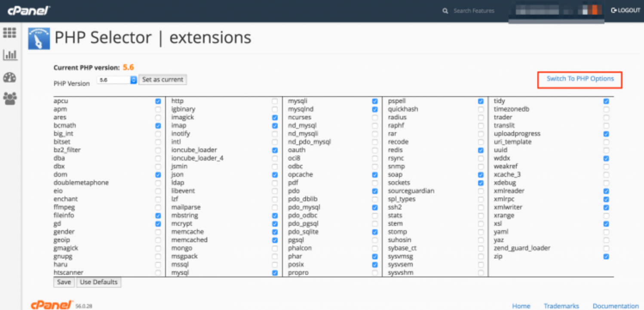The image size is (644, 310).
Task: Disable the ioncube_loader extension
Action: point(275,150)
